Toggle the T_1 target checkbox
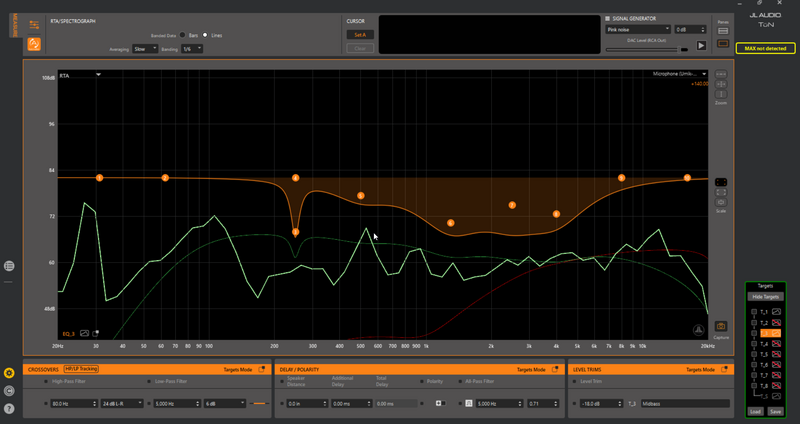The width and height of the screenshot is (800, 424). tap(754, 312)
